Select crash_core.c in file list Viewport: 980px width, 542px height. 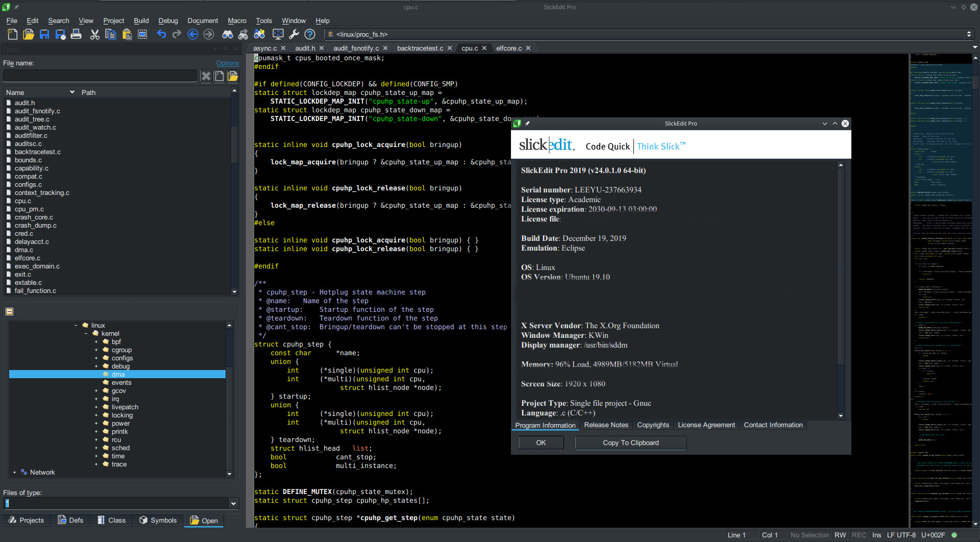pyautogui.click(x=34, y=217)
